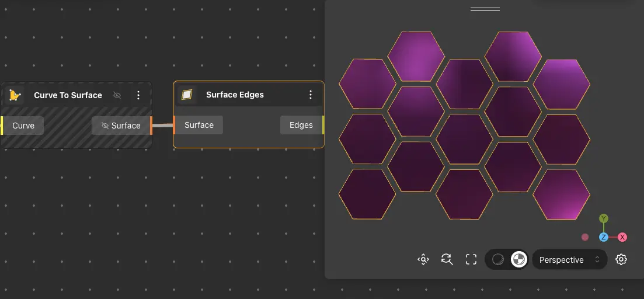Click the drag handle atop the viewport panel
644x299 pixels.
(x=485, y=9)
